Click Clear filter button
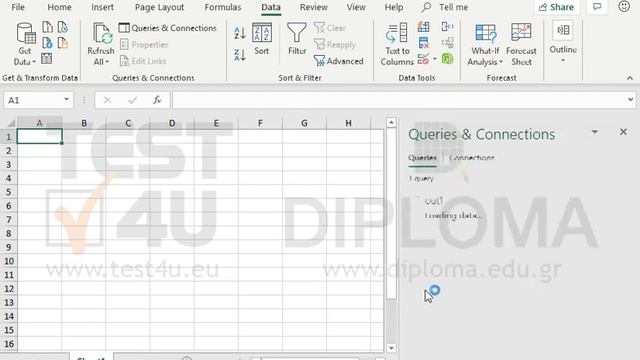The height and width of the screenshot is (360, 640). [331, 28]
